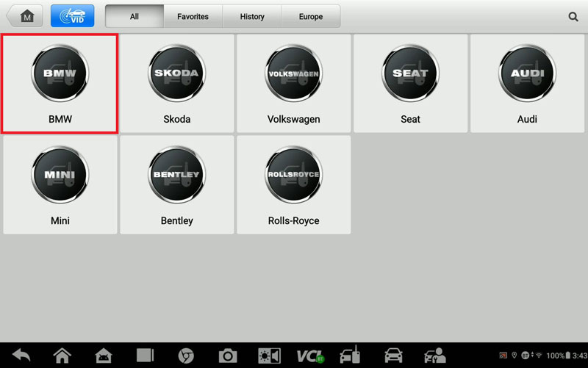This screenshot has width=588, height=368.
Task: Launch the Chrome browser
Action: pos(186,356)
